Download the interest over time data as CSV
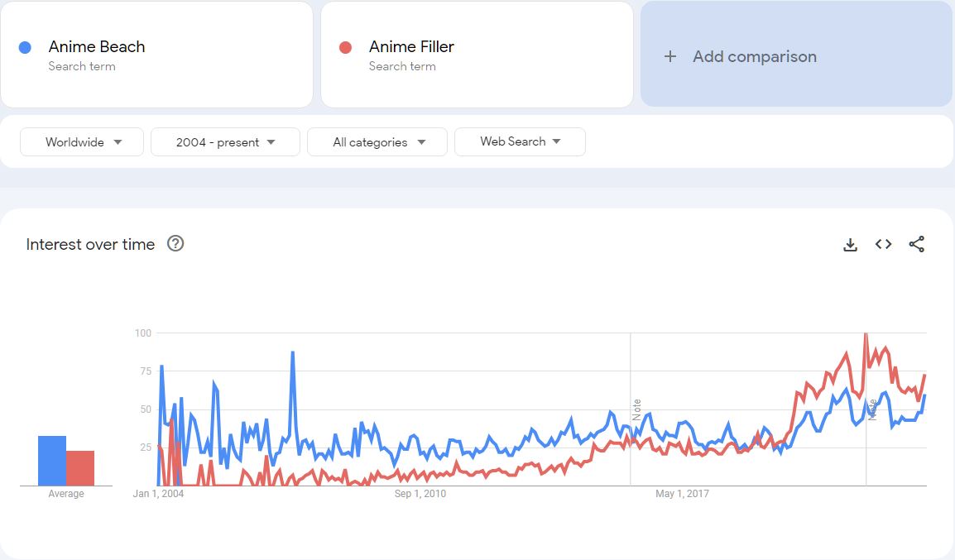955x560 pixels. click(x=850, y=244)
